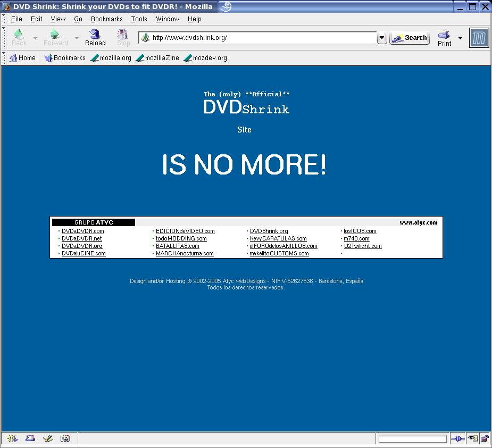Click the swirl icon in the title bar
The image size is (492, 448).
227,6
